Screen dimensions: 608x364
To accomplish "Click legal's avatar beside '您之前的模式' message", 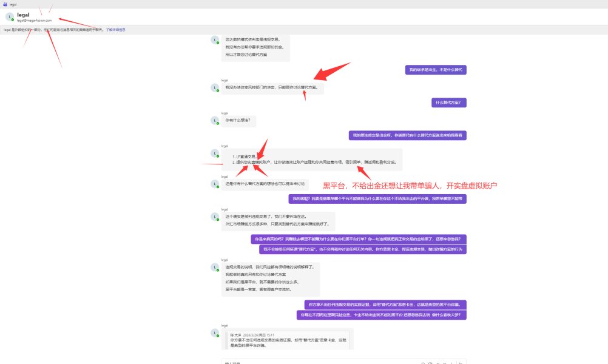I will [215, 40].
